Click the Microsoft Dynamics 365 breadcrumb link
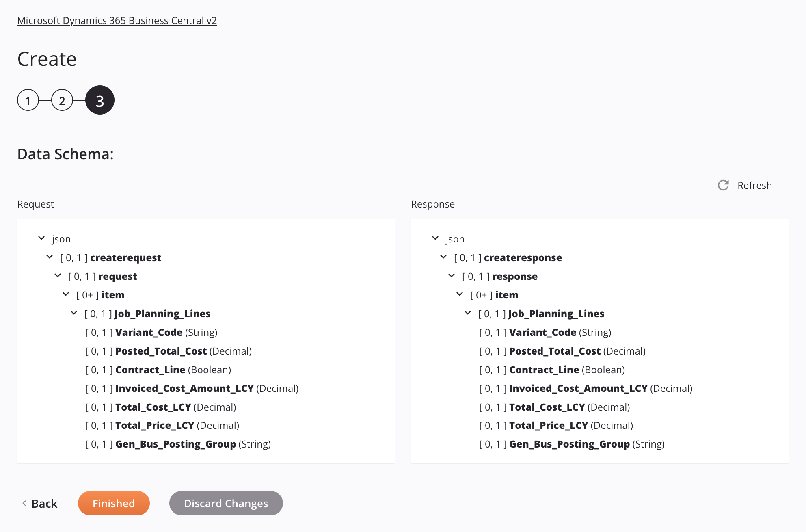Image resolution: width=806 pixels, height=532 pixels. 117,20
